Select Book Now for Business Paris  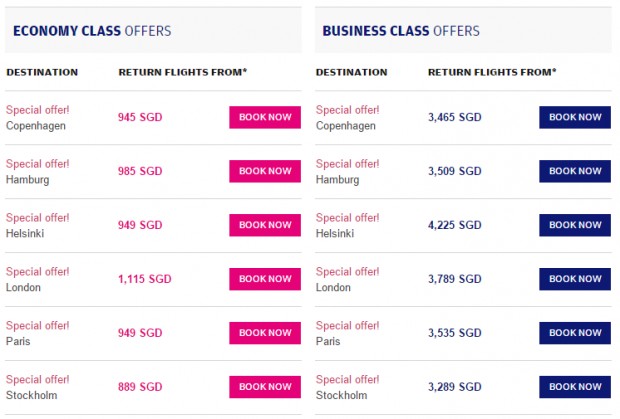click(x=575, y=333)
